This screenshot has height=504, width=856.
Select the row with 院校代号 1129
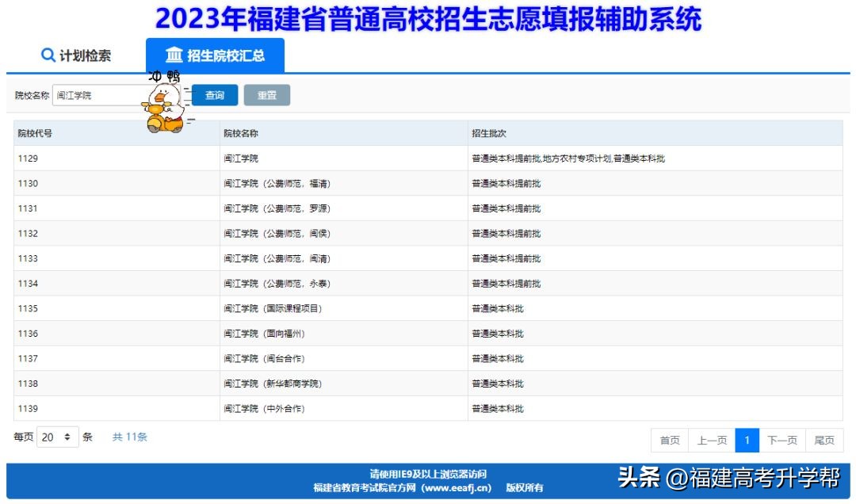[x=317, y=158]
